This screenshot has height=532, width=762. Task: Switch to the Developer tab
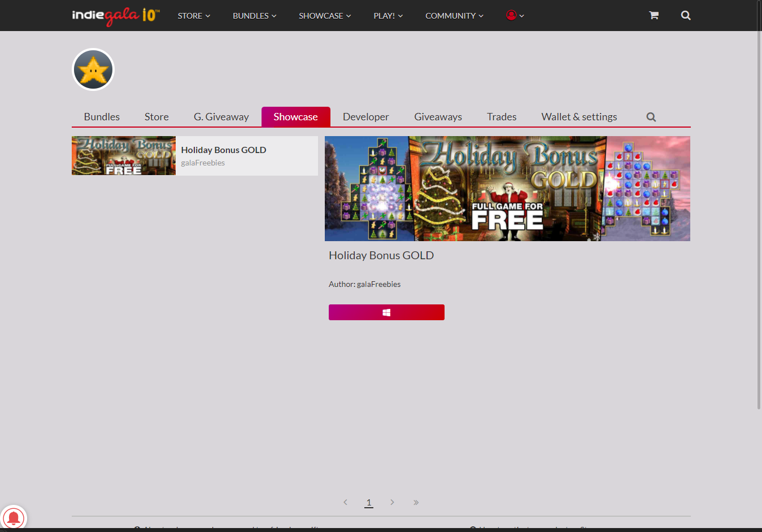pos(366,117)
